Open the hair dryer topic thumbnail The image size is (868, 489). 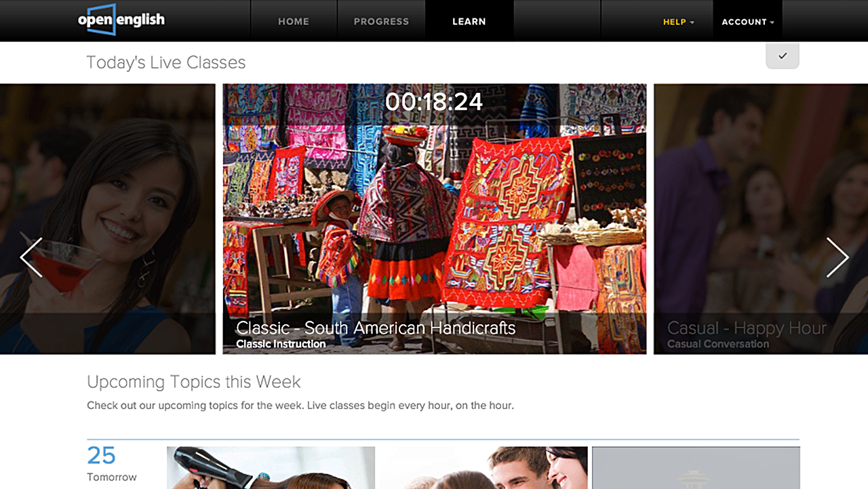click(x=271, y=468)
